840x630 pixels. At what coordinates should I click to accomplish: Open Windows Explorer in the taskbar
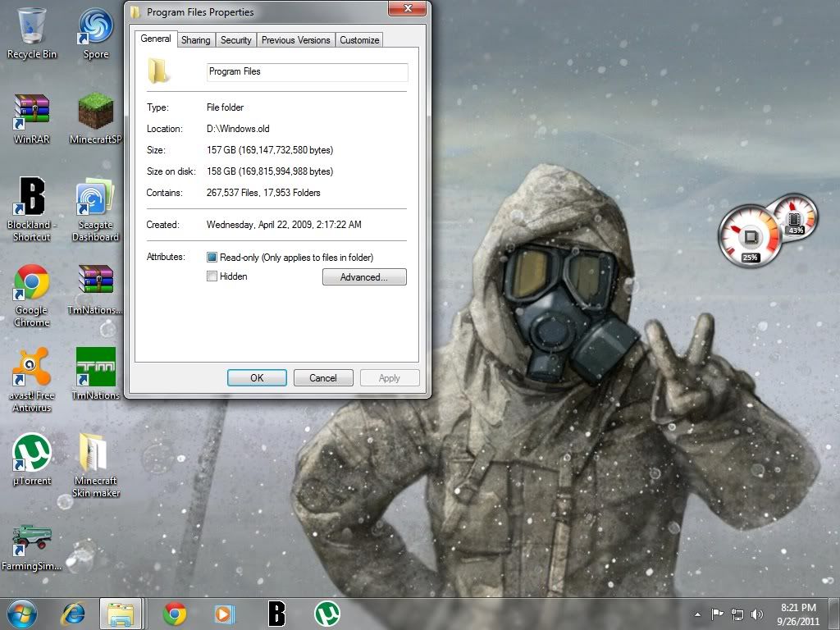121,614
